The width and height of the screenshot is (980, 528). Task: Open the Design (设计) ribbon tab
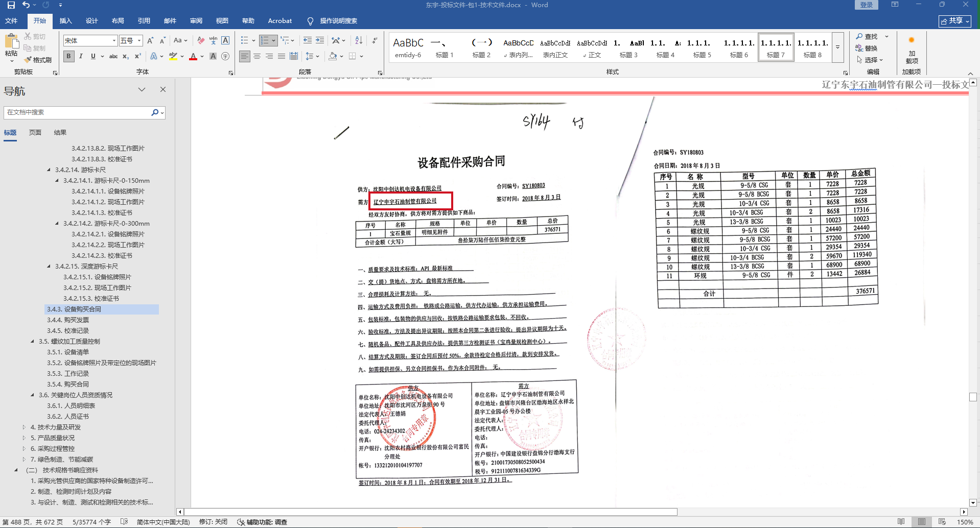91,21
